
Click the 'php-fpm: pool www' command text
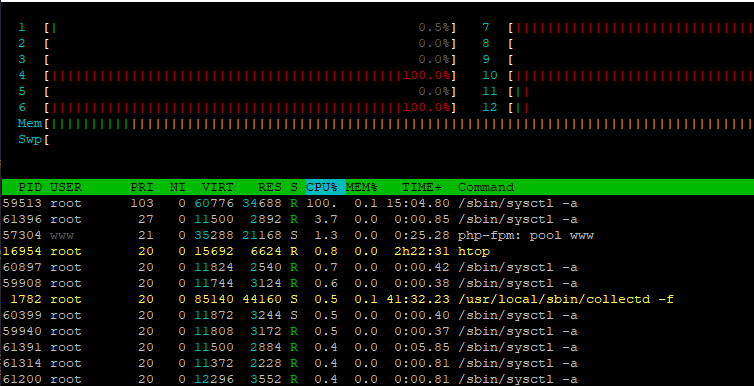pyautogui.click(x=526, y=235)
